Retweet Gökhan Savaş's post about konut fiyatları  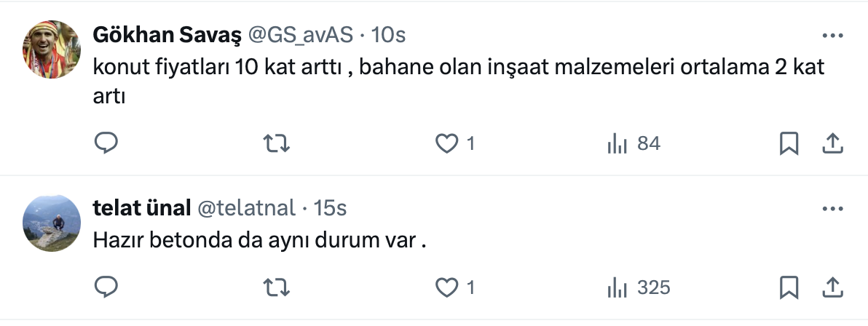tap(276, 144)
